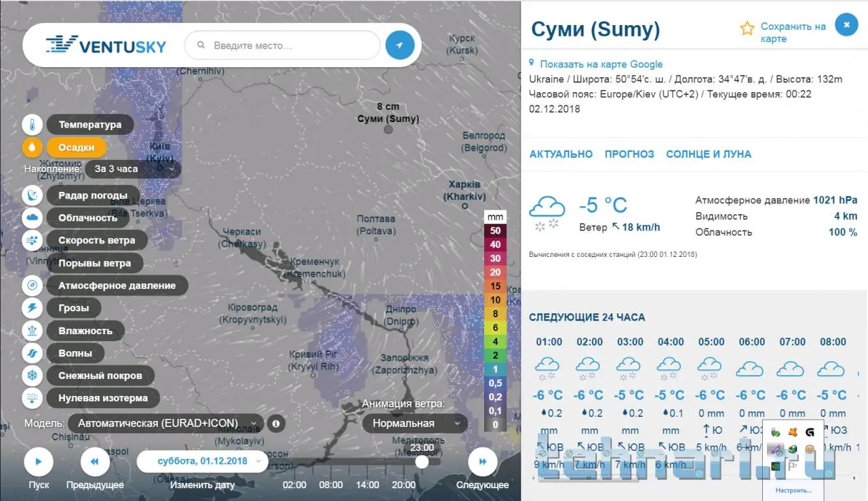Click the humidity icon beside Влажность
868x501 pixels.
point(33,331)
